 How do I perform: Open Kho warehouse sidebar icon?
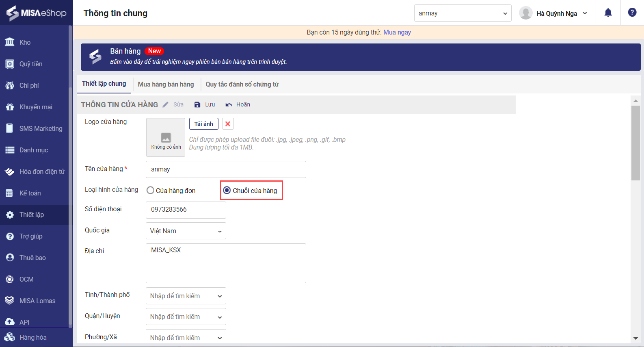tap(10, 42)
